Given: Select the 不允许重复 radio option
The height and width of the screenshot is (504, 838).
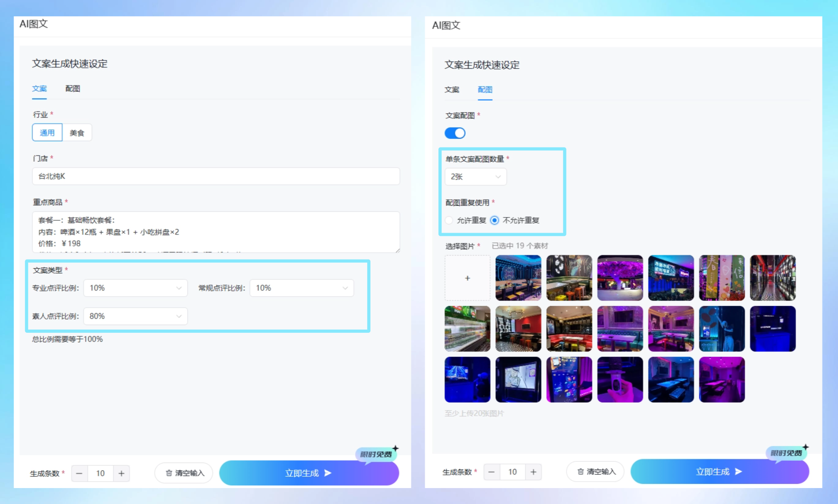Looking at the screenshot, I should click(494, 220).
